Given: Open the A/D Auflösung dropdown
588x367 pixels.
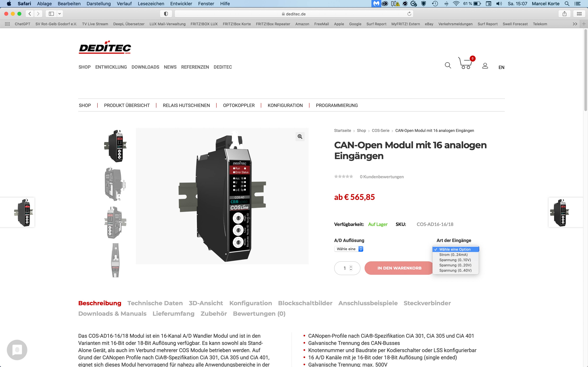Looking at the screenshot, I should click(x=349, y=249).
